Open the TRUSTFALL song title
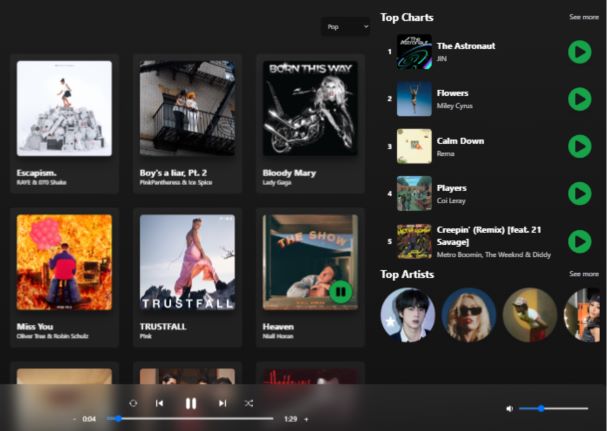Viewport: 607px width, 431px height. click(x=163, y=326)
